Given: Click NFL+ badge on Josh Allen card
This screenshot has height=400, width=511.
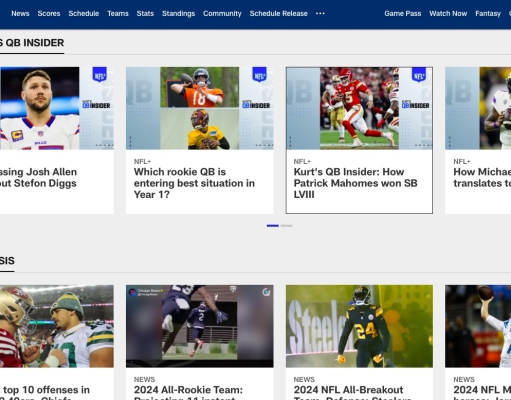Looking at the screenshot, I should 99,75.
